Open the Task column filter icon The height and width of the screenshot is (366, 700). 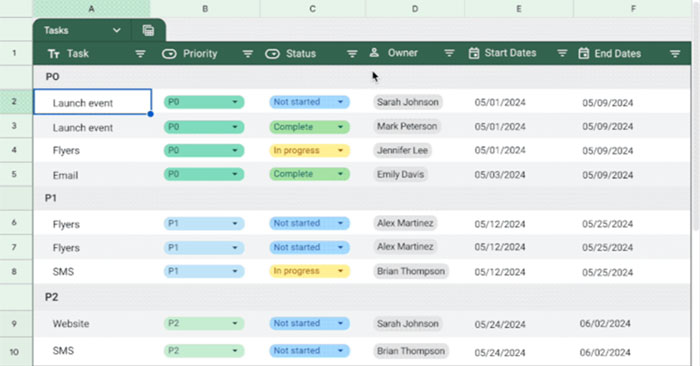[x=140, y=54]
